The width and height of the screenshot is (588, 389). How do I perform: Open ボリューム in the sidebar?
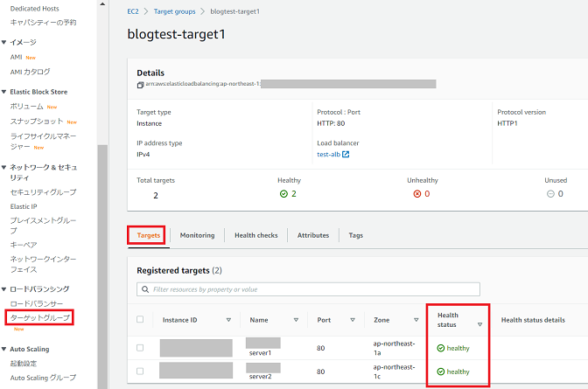(x=26, y=107)
